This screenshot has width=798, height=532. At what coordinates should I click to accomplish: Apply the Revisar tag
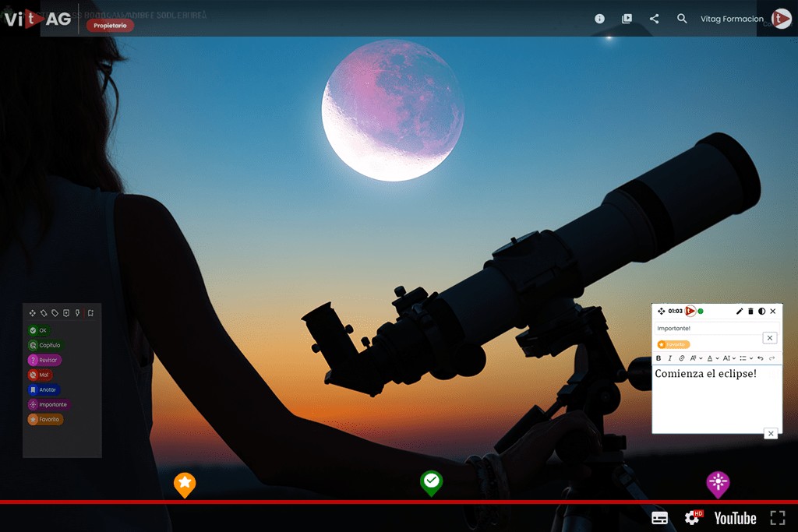pyautogui.click(x=44, y=360)
